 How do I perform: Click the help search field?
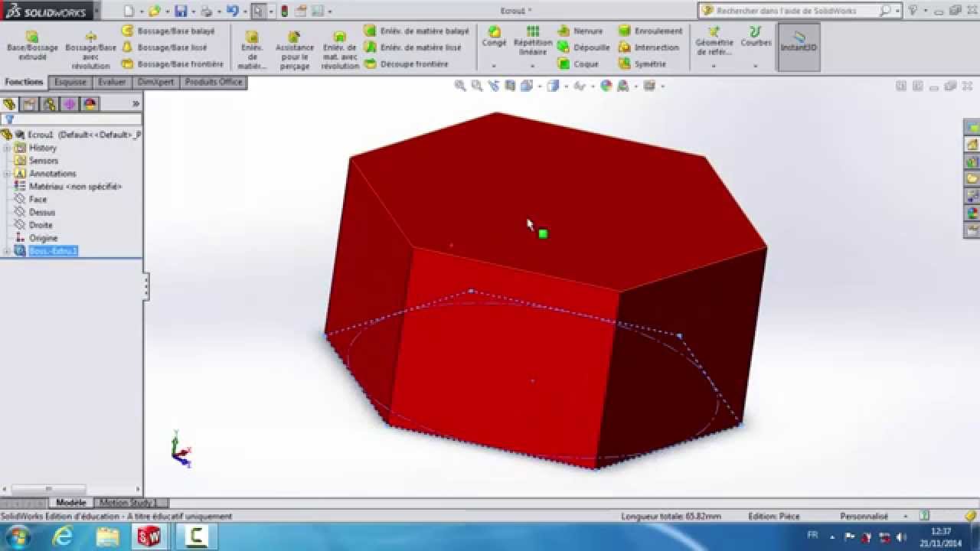click(x=796, y=11)
